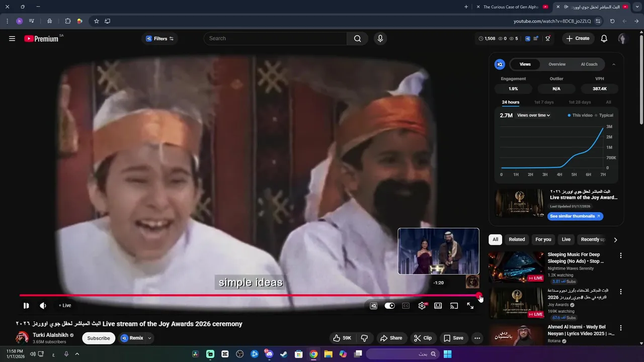The height and width of the screenshot is (362, 644).
Task: Click the Turki Alalshikh channel name
Action: (x=50, y=335)
